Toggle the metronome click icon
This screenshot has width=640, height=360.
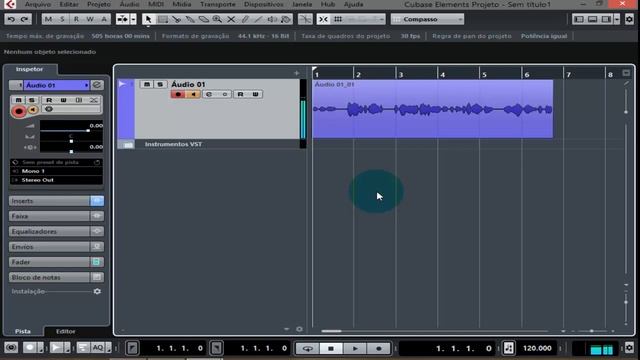point(509,348)
